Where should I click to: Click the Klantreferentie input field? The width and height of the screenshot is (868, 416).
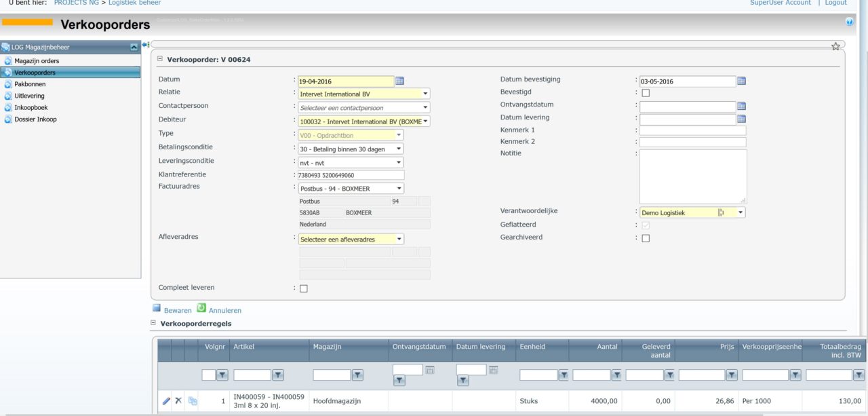click(x=349, y=174)
